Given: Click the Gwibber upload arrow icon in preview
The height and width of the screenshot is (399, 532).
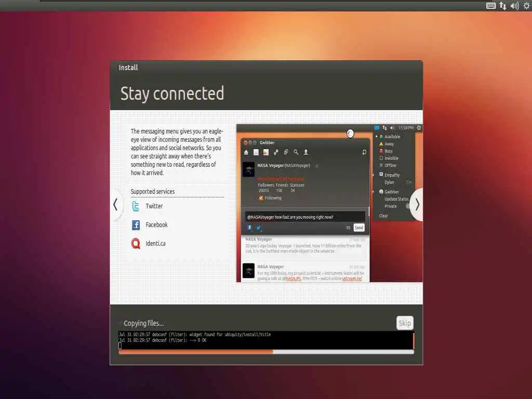Looking at the screenshot, I should point(276,152).
